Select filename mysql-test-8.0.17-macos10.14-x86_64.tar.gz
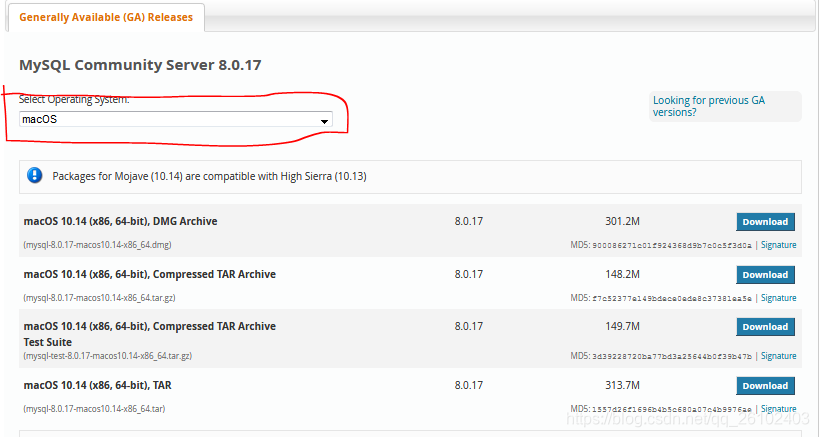Screen dimensions: 819x437 pyautogui.click(x=108, y=356)
